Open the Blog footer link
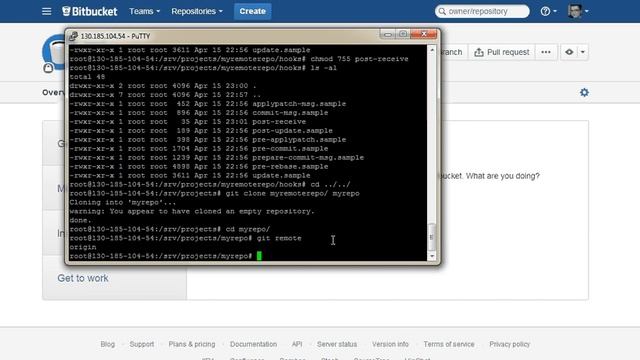Viewport: 640px width, 360px height. pyautogui.click(x=107, y=344)
